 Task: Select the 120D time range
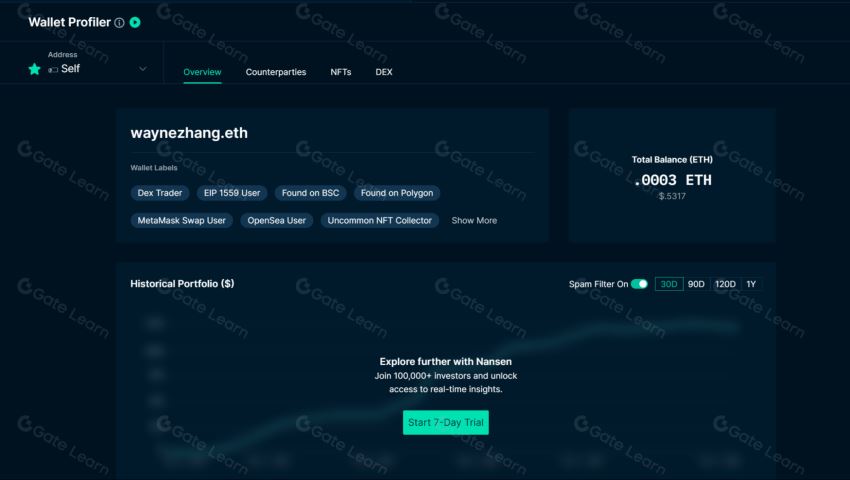coord(725,284)
